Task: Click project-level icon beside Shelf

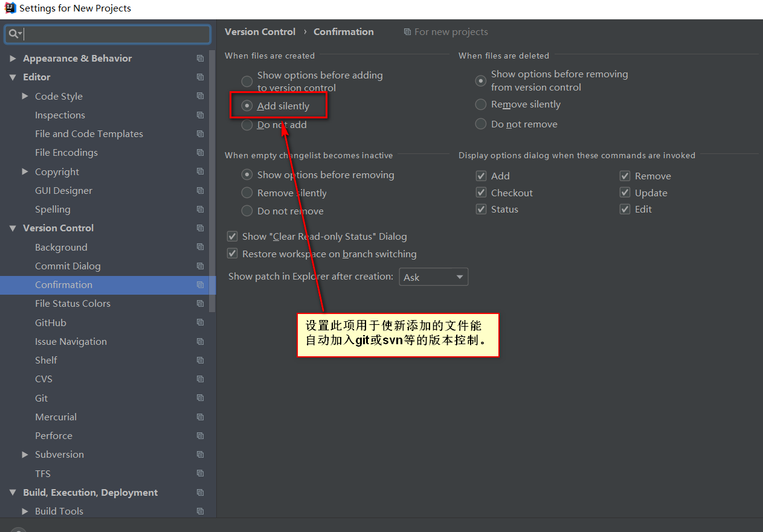Action: tap(200, 360)
